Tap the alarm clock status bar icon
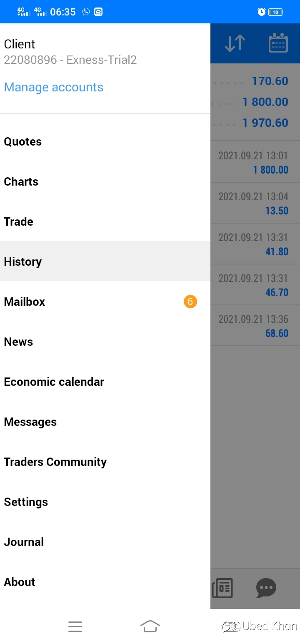 262,12
